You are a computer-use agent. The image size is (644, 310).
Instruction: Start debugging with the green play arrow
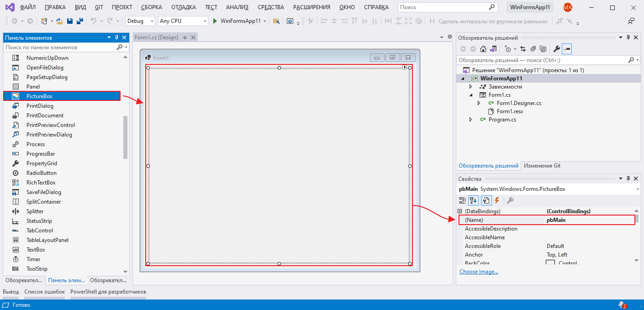point(215,21)
